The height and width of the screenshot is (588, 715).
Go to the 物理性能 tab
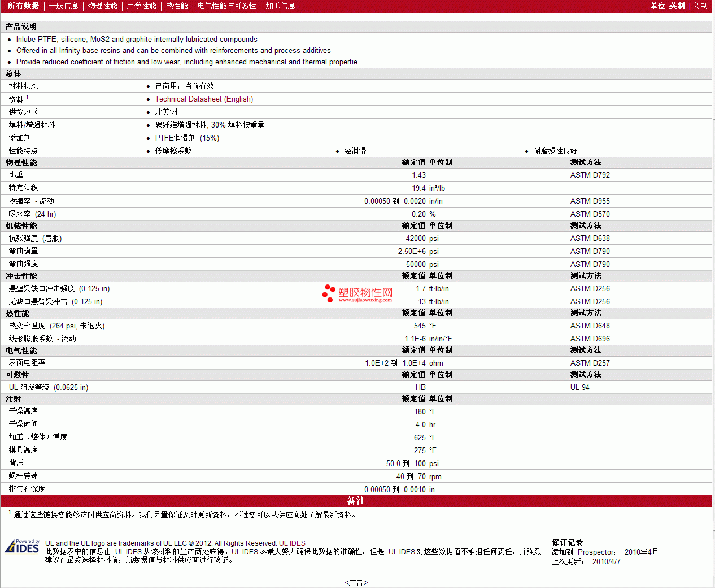102,6
